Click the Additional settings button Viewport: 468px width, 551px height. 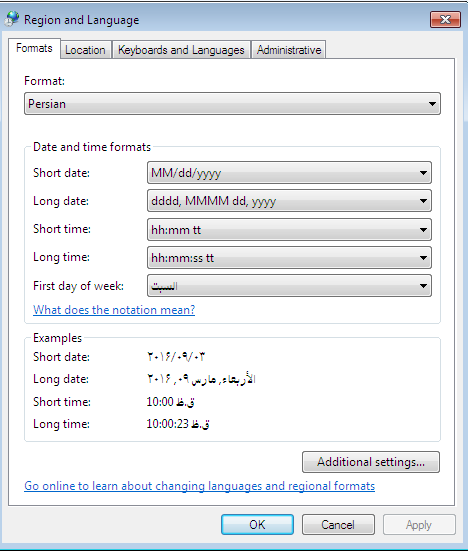371,462
